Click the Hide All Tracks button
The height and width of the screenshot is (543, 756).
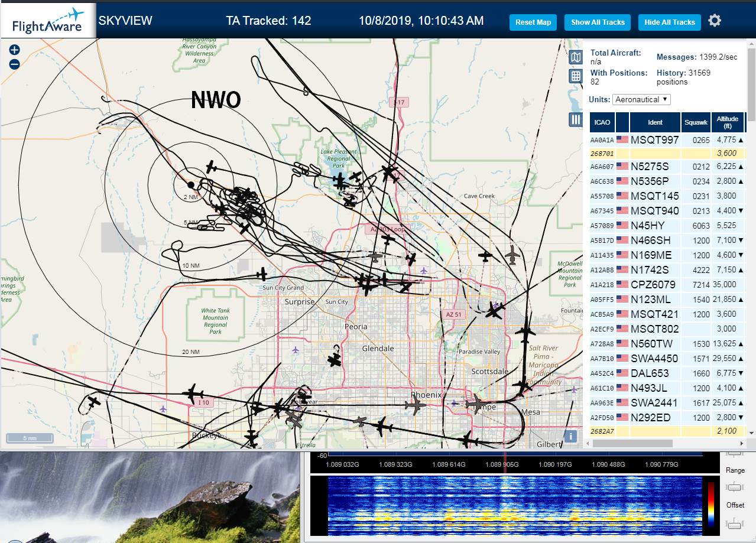coord(670,22)
